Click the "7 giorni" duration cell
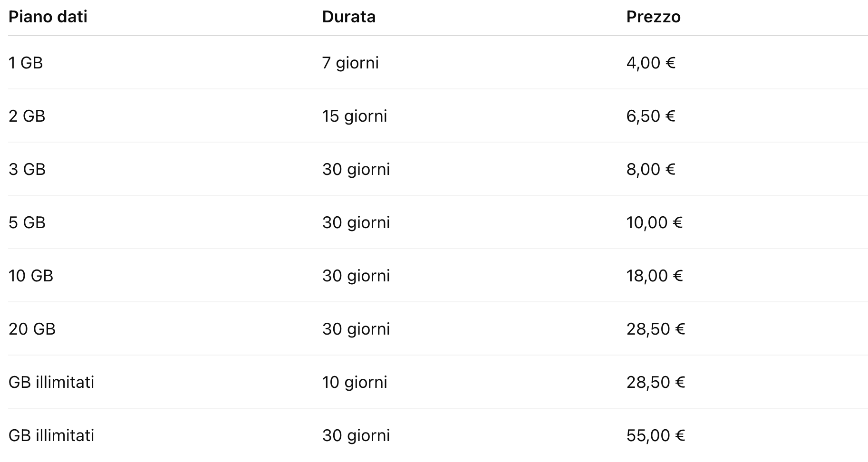This screenshot has height=462, width=868. coord(350,63)
